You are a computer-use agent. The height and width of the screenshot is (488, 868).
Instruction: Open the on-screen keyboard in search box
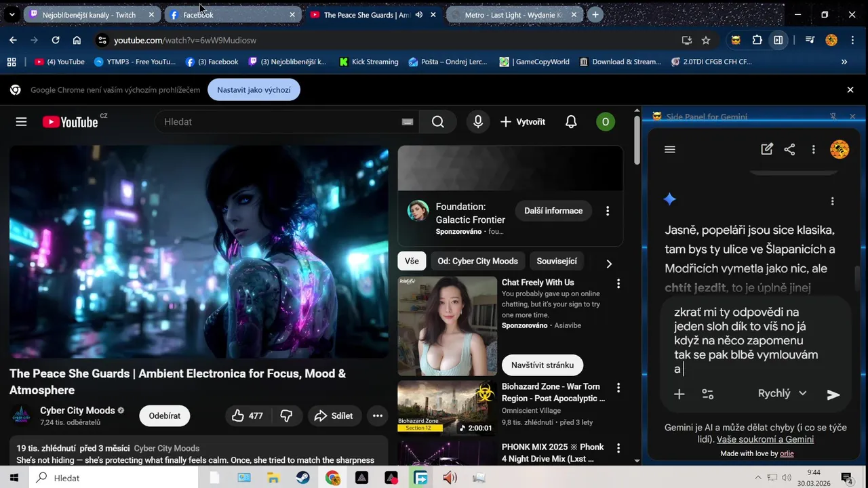407,122
